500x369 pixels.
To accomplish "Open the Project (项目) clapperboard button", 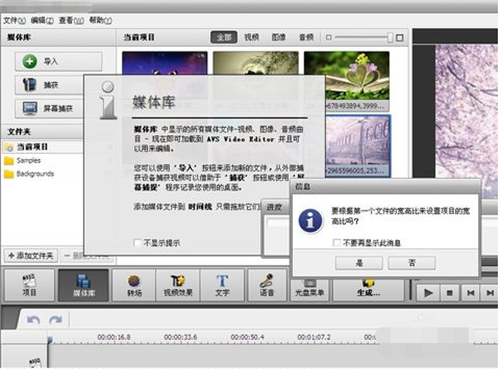I will (29, 285).
